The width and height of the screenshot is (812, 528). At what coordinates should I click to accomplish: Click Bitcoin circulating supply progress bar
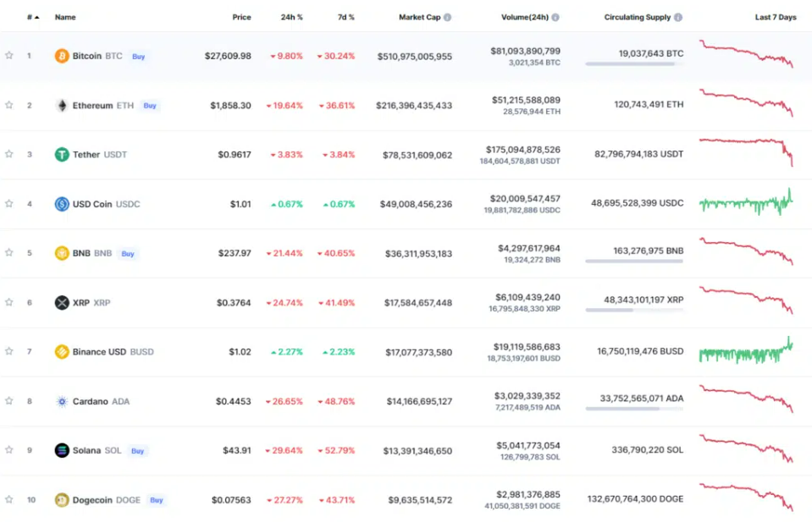pos(634,63)
